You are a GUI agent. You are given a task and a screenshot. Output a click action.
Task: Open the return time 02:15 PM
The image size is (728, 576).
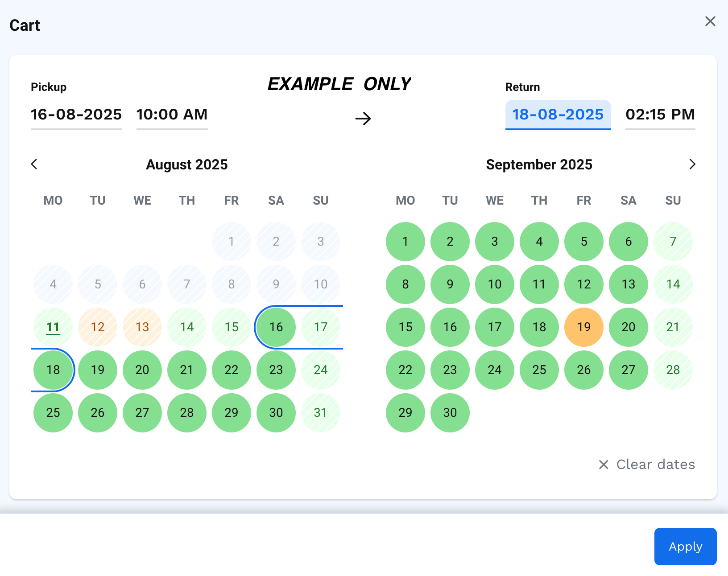point(660,115)
